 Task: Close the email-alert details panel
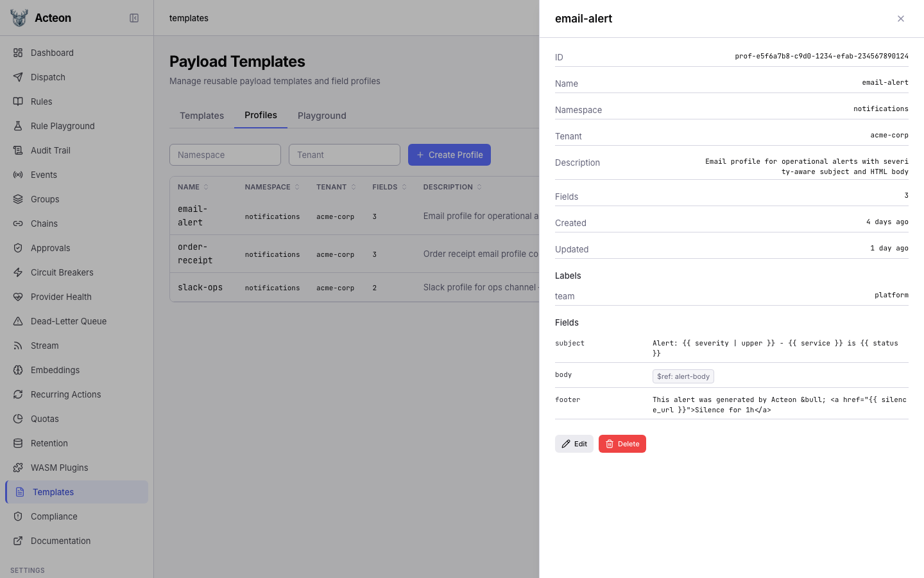pos(901,19)
